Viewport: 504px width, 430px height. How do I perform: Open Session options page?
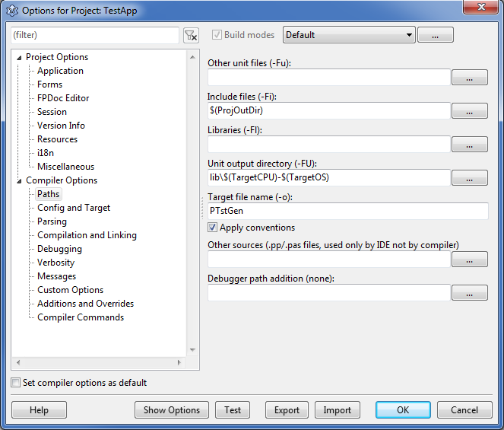[52, 112]
